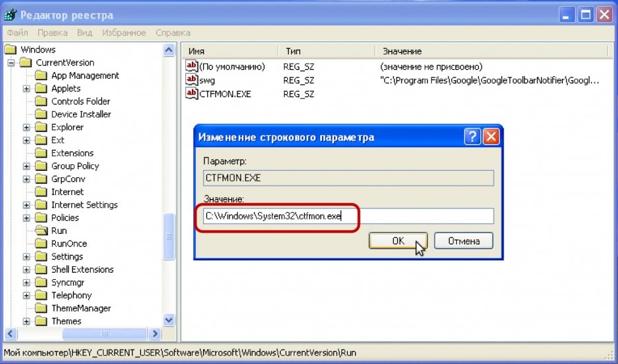Select the Group Policy folder icon

click(x=41, y=166)
